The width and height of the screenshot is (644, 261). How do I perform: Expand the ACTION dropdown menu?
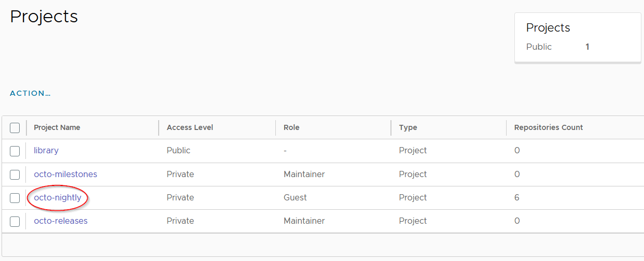pos(30,94)
